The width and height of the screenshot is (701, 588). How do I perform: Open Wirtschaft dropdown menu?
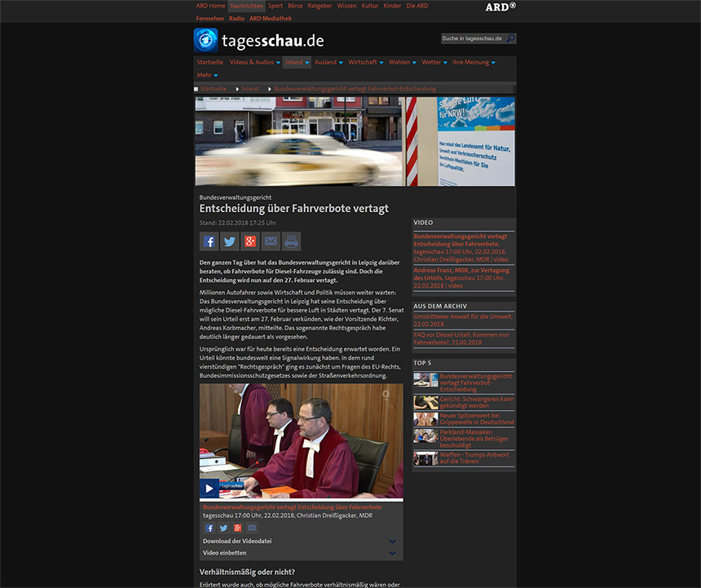click(366, 62)
